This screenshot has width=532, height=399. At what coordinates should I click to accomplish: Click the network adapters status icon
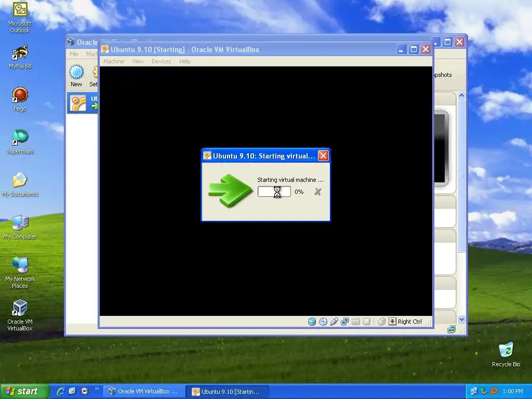tap(345, 321)
